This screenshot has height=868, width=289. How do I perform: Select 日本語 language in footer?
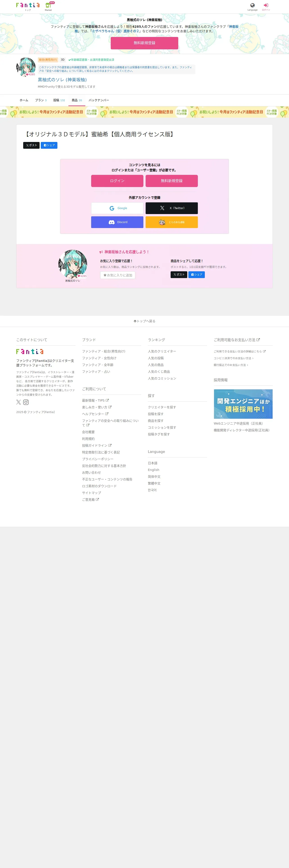coord(152,463)
